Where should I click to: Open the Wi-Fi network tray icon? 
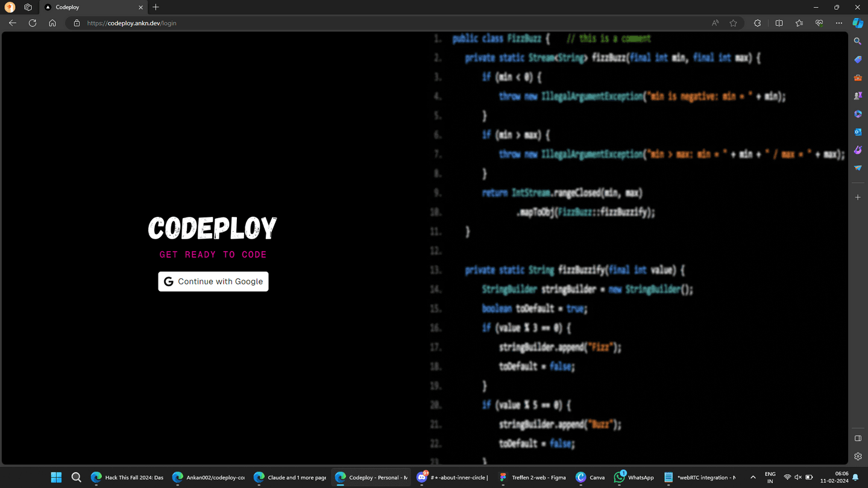tap(787, 477)
